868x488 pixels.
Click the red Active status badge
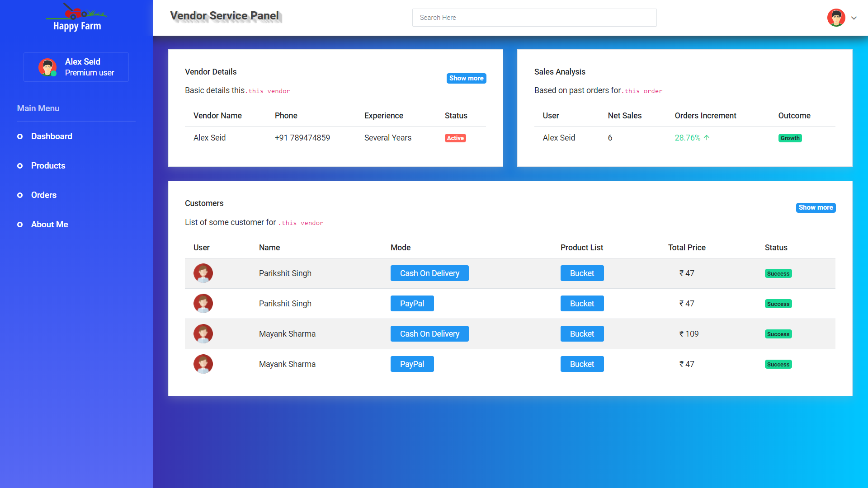[455, 138]
